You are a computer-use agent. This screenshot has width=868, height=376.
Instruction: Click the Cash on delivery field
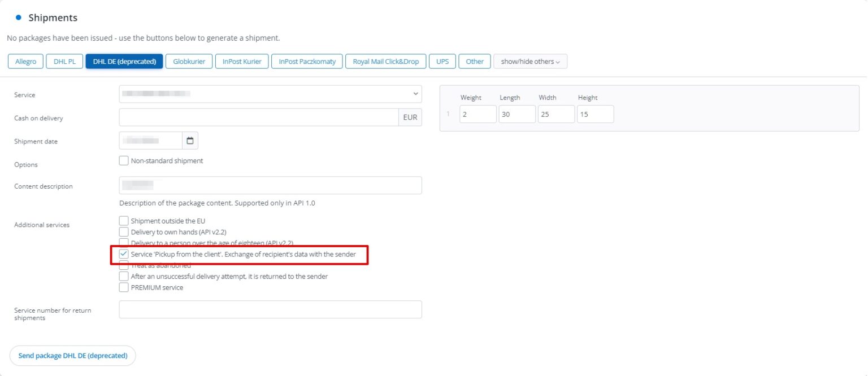[259, 117]
